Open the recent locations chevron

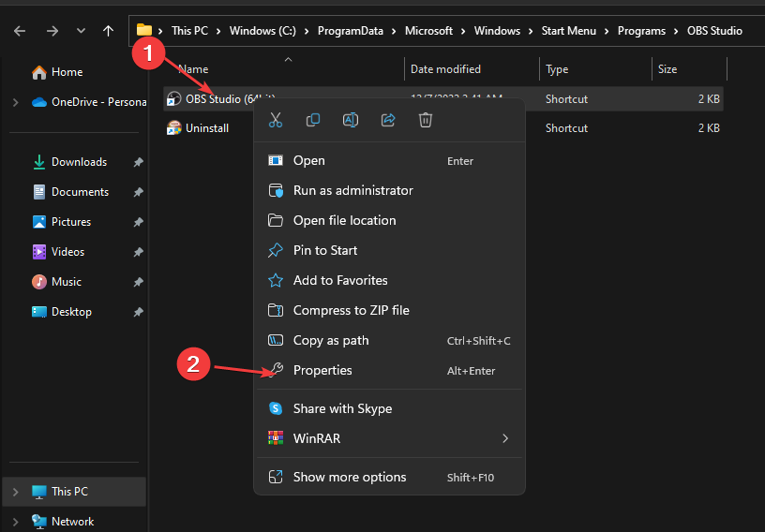81,31
